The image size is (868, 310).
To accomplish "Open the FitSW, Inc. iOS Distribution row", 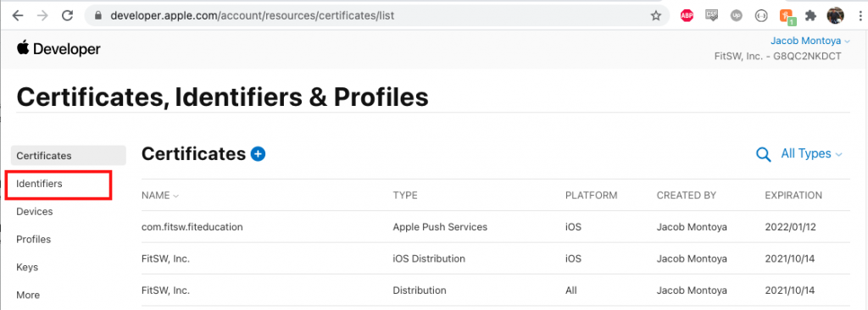I will (x=495, y=258).
